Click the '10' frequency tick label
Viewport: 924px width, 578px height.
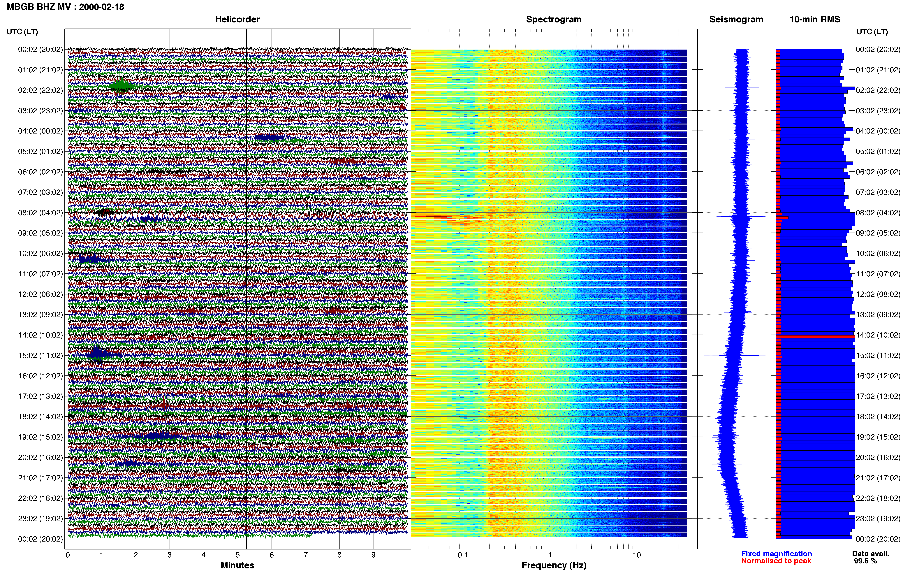[x=637, y=555]
